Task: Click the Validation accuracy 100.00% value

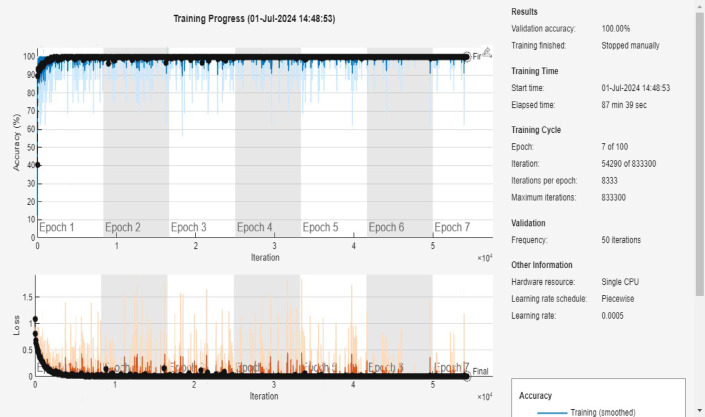Action: pos(616,28)
